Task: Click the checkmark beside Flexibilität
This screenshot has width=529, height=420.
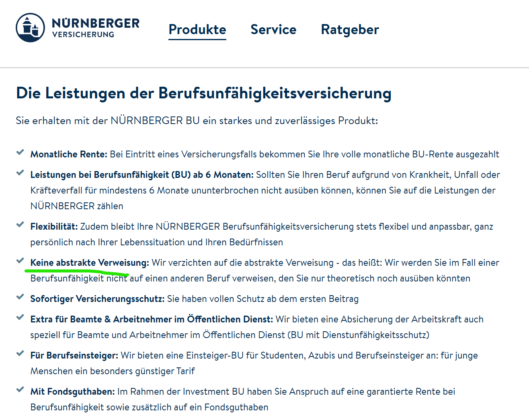Action: coord(20,225)
